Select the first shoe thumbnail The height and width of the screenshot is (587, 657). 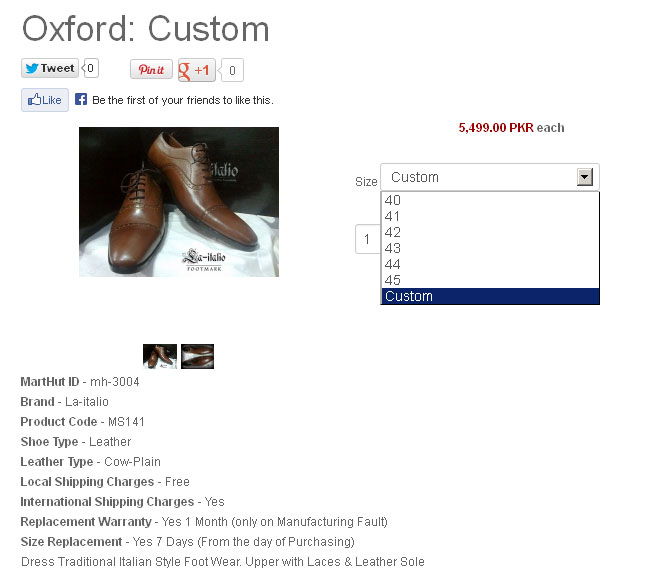(160, 356)
